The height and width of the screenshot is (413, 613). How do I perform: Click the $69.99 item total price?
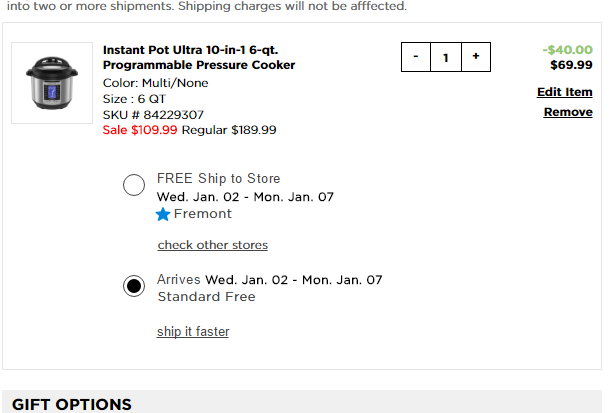(571, 66)
